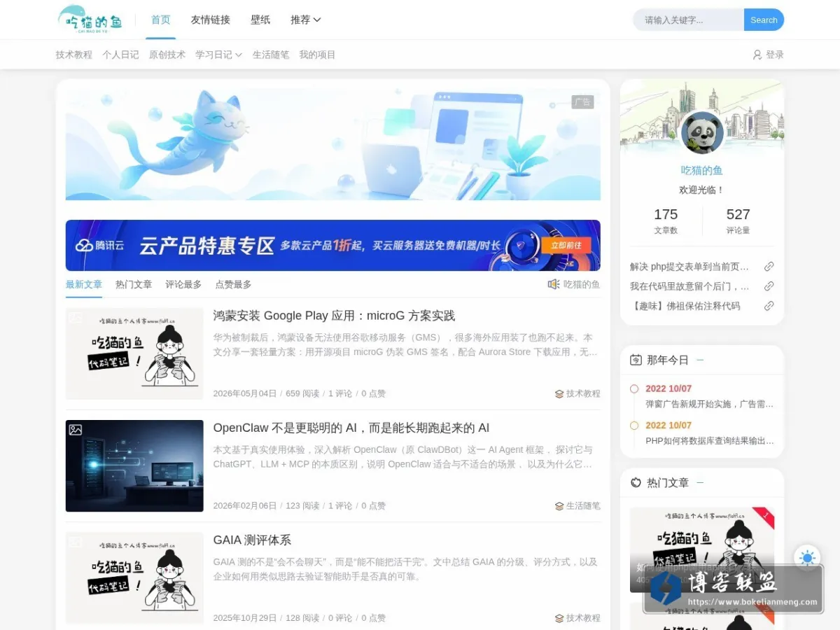Image resolution: width=840 pixels, height=630 pixels.
Task: Collapse the 热门文章 sidebar panel with the minus sign
Action: click(700, 482)
